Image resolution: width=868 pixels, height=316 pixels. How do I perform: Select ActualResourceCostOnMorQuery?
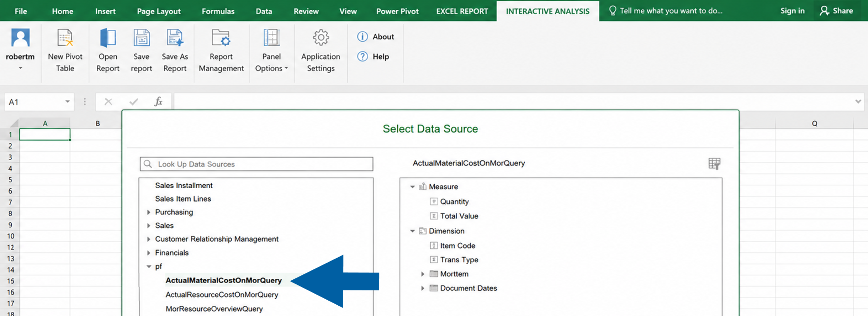point(222,295)
